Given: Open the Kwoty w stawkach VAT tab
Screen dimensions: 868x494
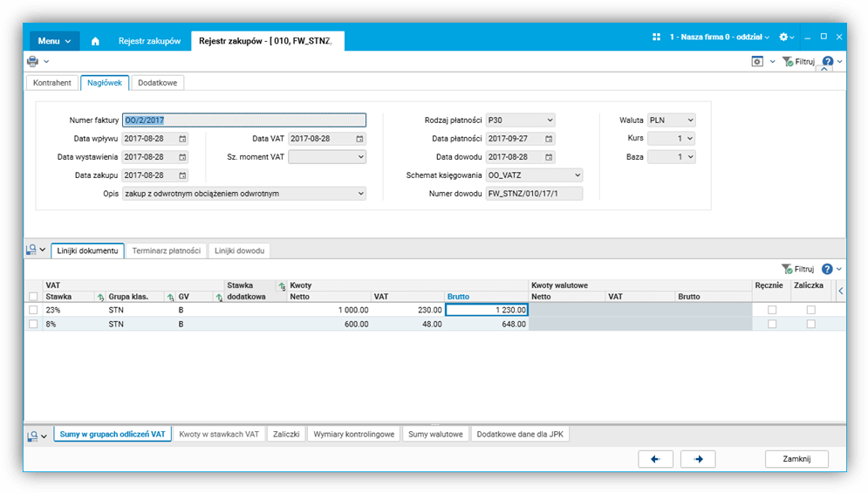Looking at the screenshot, I should (x=219, y=434).
